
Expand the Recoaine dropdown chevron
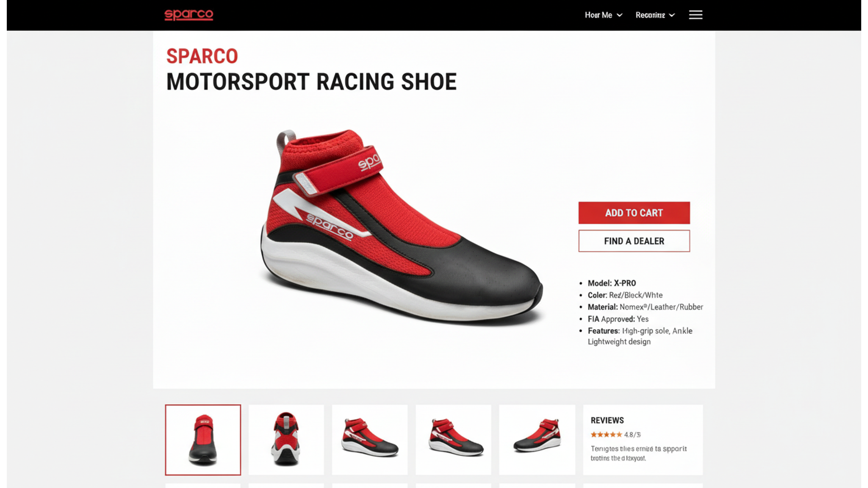click(672, 15)
